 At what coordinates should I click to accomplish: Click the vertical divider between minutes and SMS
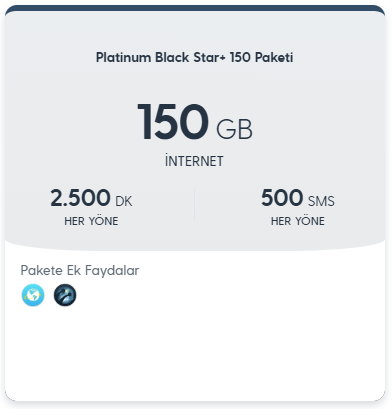pyautogui.click(x=195, y=205)
